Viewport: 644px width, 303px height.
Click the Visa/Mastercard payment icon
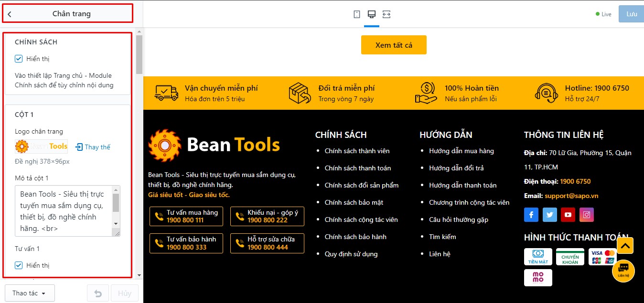[602, 257]
